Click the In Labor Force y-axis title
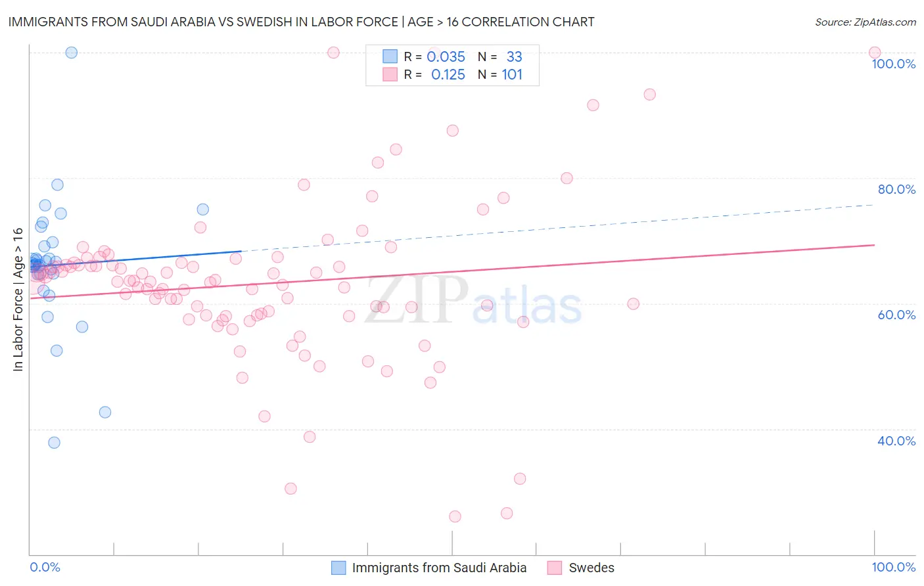 [x=18, y=300]
